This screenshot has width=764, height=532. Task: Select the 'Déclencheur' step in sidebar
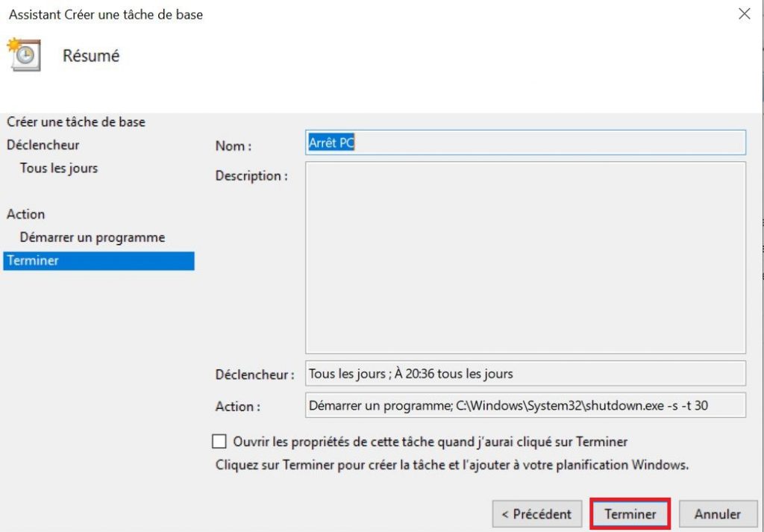pos(43,145)
